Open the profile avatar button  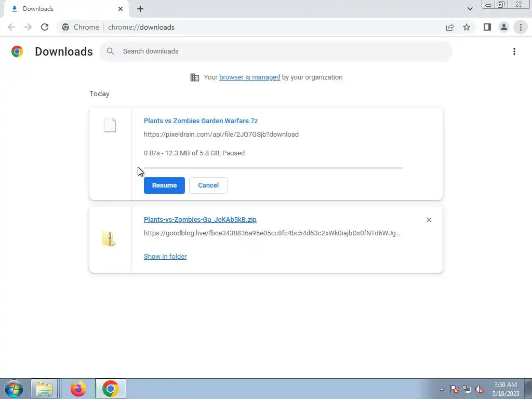pyautogui.click(x=504, y=27)
